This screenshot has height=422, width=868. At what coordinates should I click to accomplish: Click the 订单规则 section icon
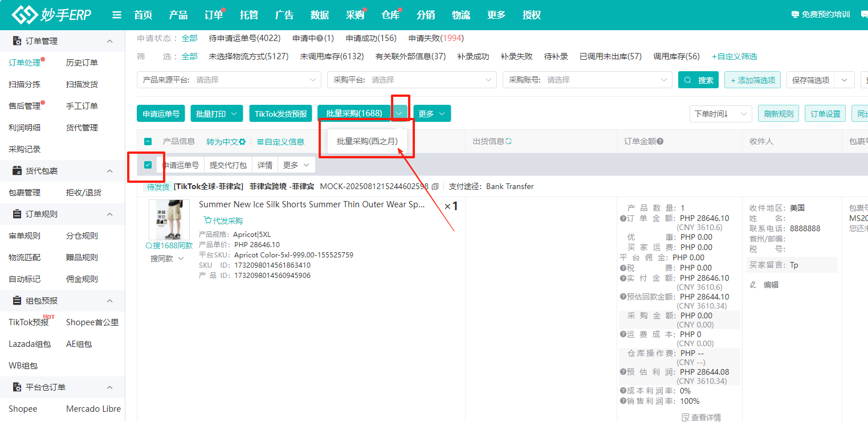click(x=17, y=214)
